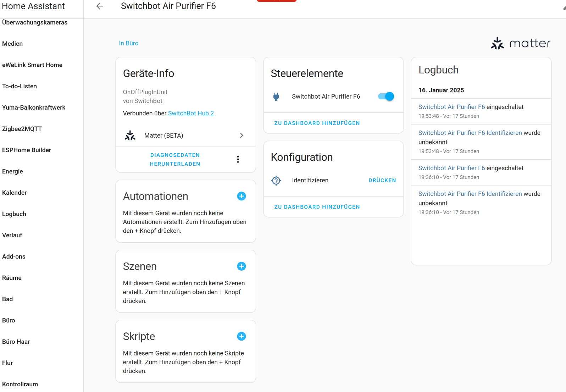Image resolution: width=566 pixels, height=392 pixels.
Task: Open the Logbuch sidebar entry
Action: point(14,214)
